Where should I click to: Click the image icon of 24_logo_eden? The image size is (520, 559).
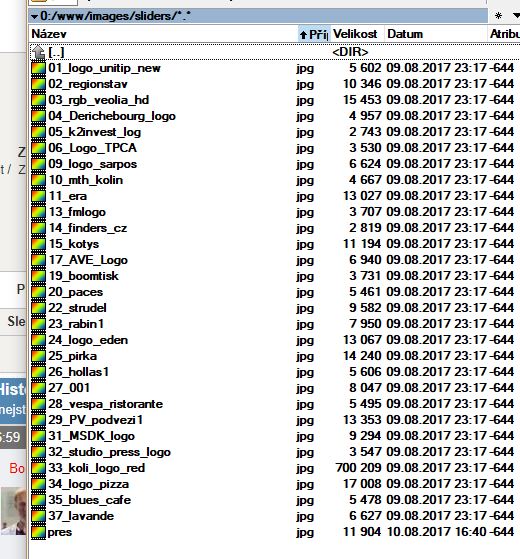pyautogui.click(x=38, y=340)
